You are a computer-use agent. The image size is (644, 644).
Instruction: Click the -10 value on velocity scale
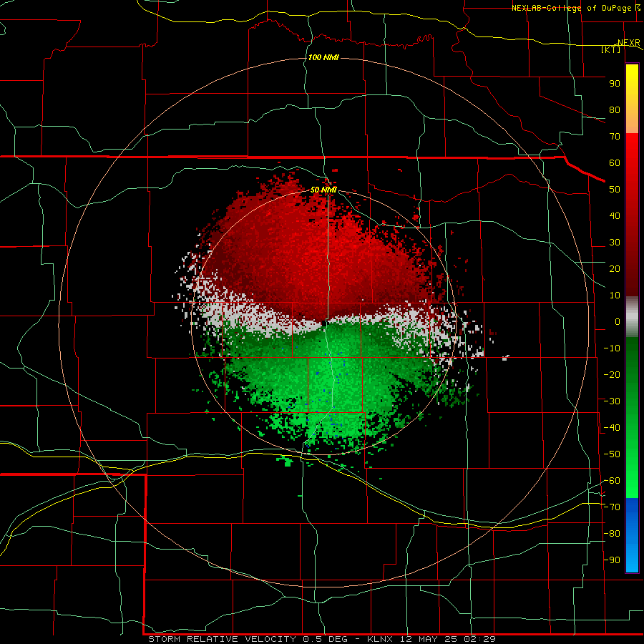point(612,348)
